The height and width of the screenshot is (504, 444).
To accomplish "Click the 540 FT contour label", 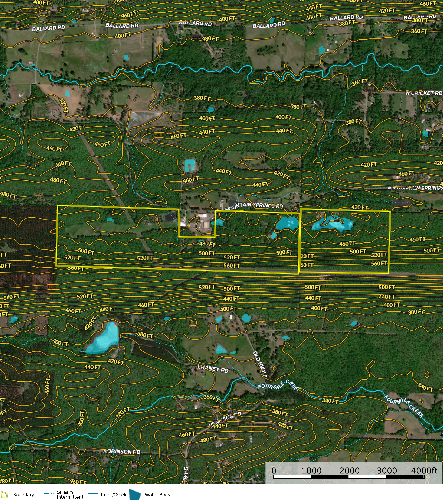I will [11, 297].
